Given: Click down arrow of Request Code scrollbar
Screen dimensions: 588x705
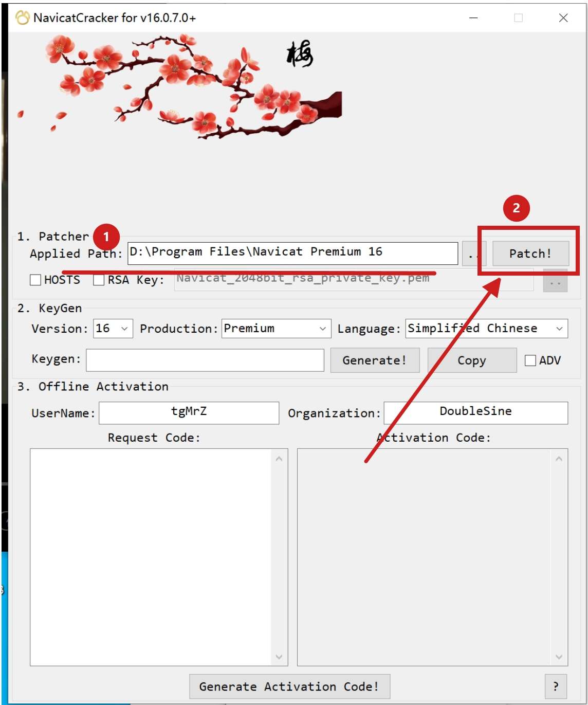Looking at the screenshot, I should click(279, 657).
